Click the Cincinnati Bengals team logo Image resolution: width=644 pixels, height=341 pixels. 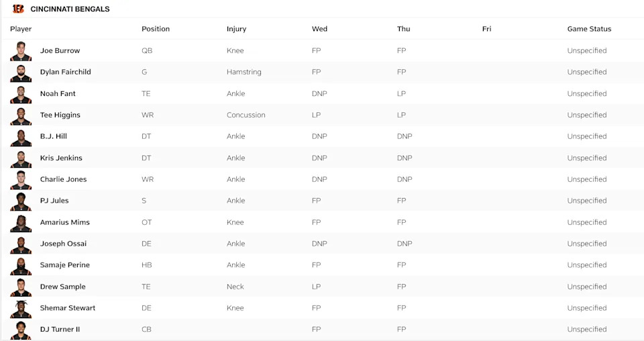tap(18, 9)
